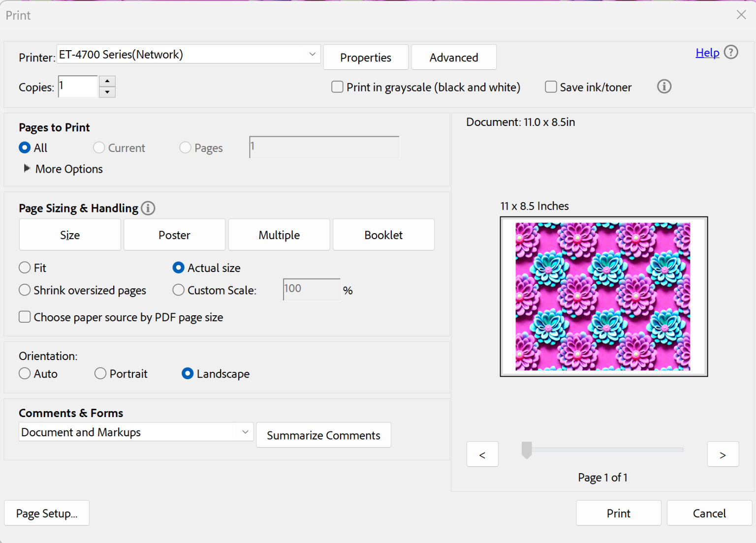Click the flower pattern page preview
756x543 pixels.
click(603, 297)
